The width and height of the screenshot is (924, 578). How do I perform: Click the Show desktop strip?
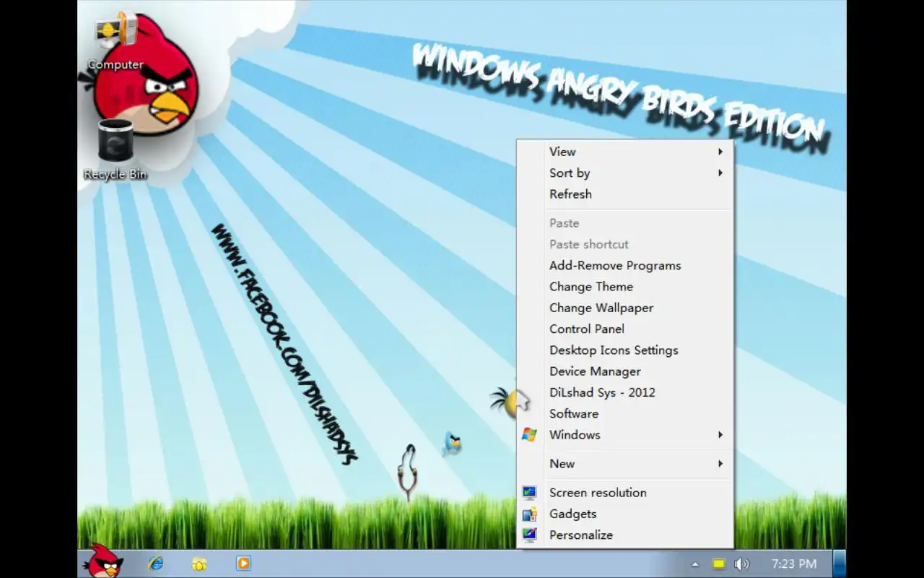(x=839, y=564)
